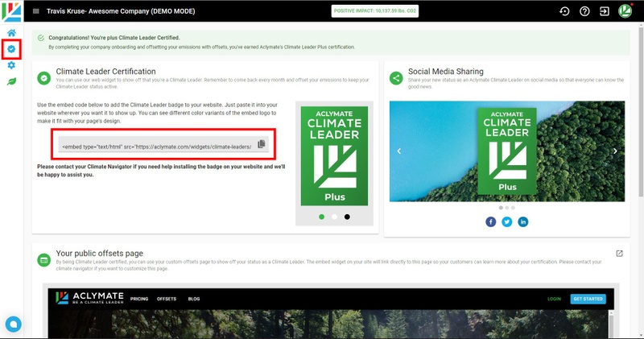Image resolution: width=644 pixels, height=339 pixels.
Task: Click 'Travis Kruse- Awesome Company (DEMO MODE)' title
Action: (x=121, y=11)
